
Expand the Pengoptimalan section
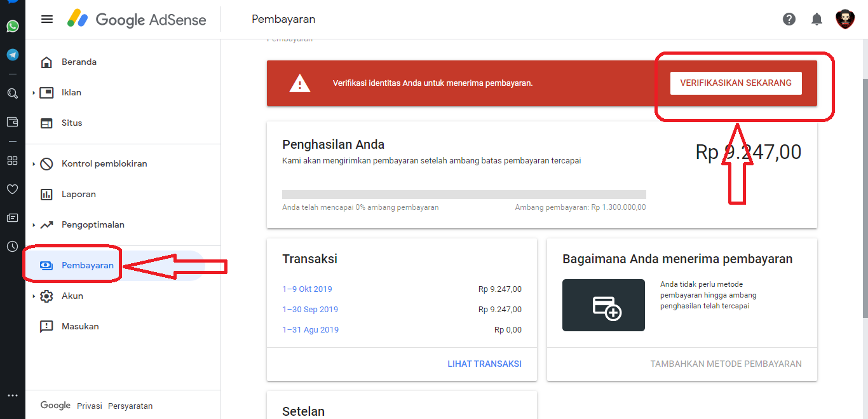coord(34,225)
